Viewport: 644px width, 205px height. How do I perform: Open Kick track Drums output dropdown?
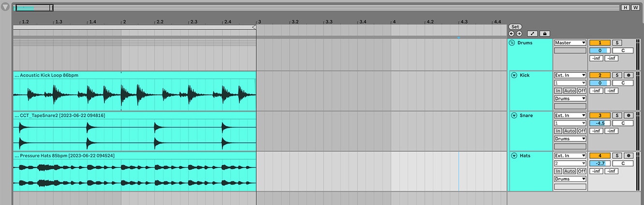point(571,98)
